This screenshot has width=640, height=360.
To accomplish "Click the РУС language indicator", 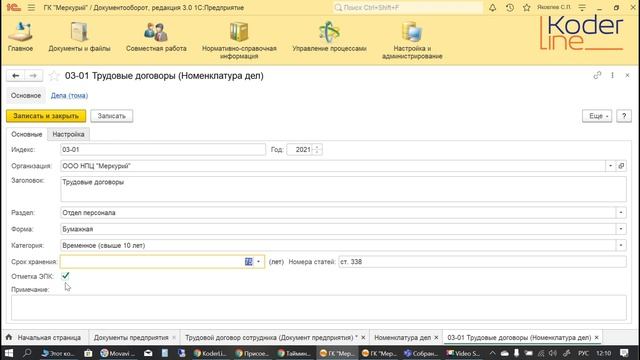I will [583, 353].
